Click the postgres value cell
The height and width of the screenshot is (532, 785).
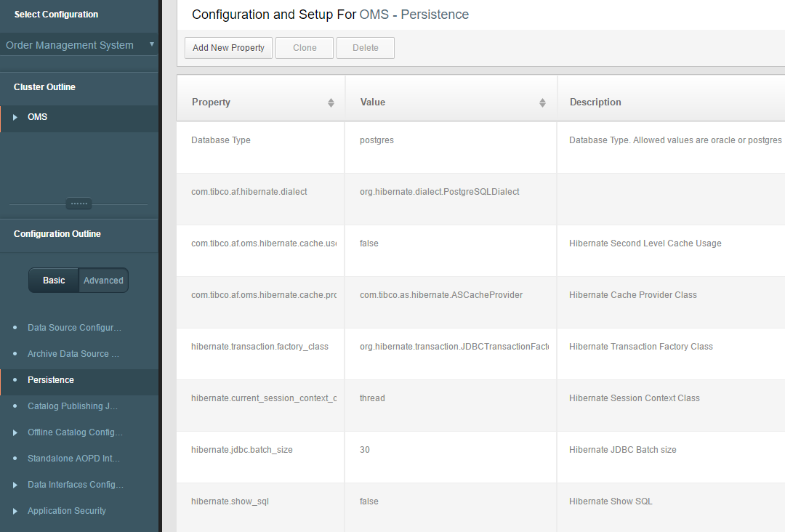pyautogui.click(x=451, y=148)
